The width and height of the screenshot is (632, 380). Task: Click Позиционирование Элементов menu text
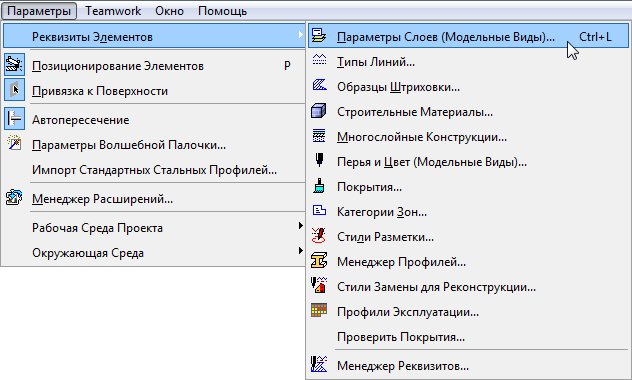[x=118, y=66]
